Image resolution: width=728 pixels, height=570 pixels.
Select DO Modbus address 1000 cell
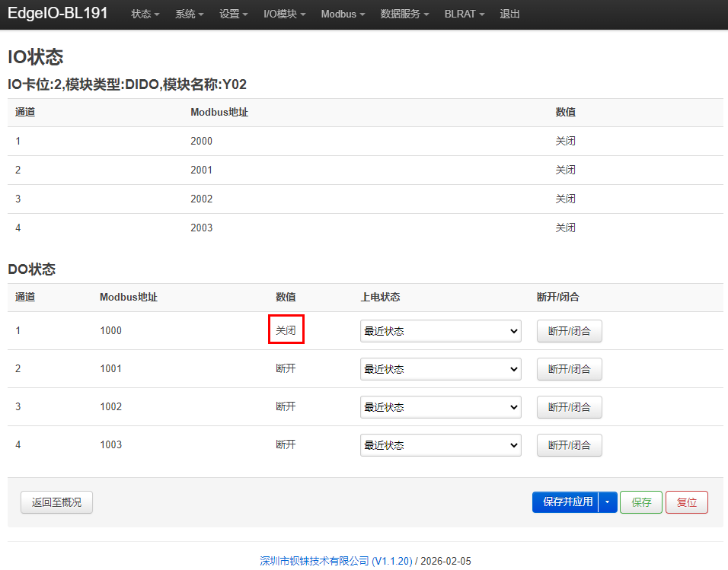click(111, 330)
